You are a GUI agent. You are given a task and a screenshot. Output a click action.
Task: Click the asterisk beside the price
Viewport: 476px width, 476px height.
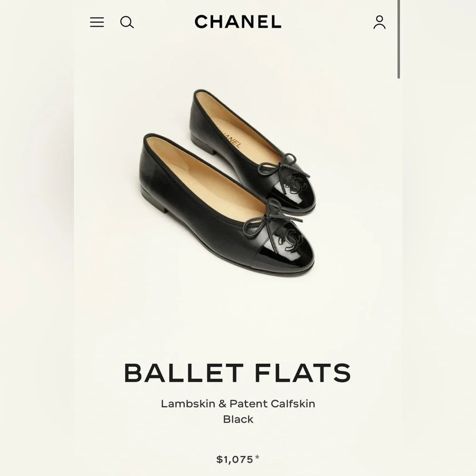tap(258, 458)
